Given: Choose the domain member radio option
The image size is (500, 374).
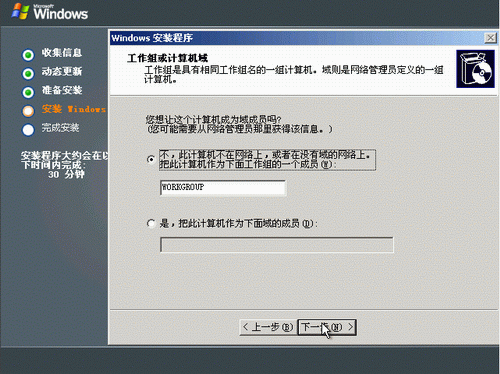Looking at the screenshot, I should (x=151, y=223).
